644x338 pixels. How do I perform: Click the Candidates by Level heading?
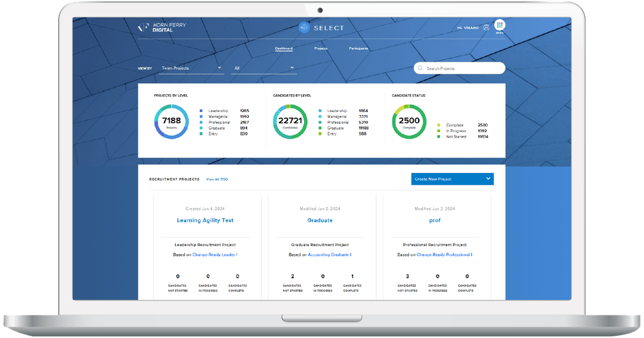pos(292,96)
